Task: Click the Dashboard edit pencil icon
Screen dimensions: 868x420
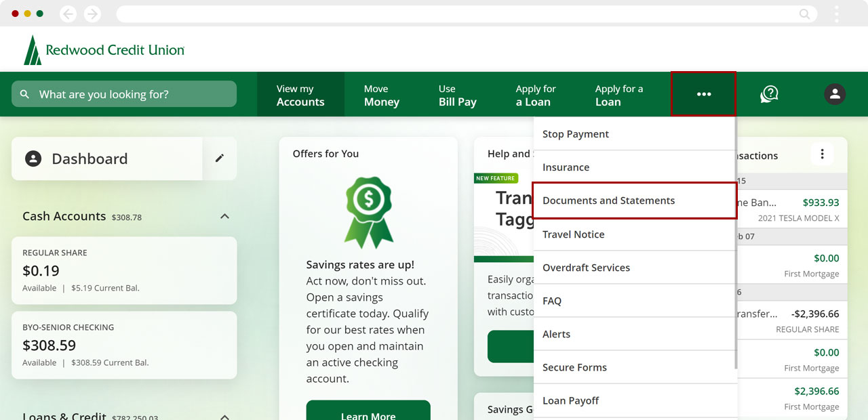Action: click(x=220, y=158)
